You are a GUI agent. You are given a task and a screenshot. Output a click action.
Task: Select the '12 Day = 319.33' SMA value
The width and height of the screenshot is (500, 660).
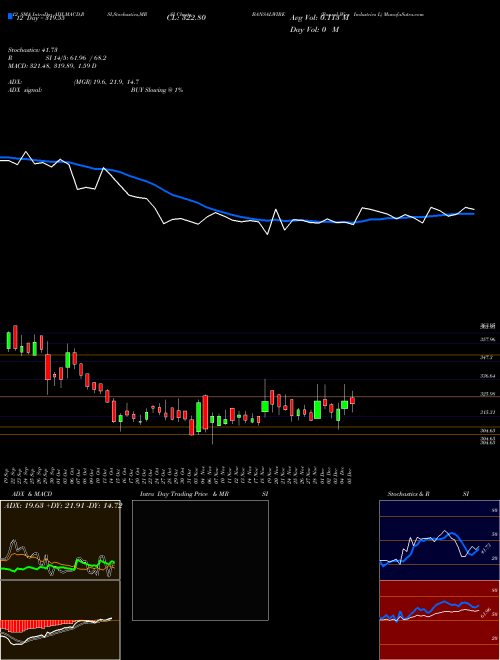pyautogui.click(x=39, y=18)
